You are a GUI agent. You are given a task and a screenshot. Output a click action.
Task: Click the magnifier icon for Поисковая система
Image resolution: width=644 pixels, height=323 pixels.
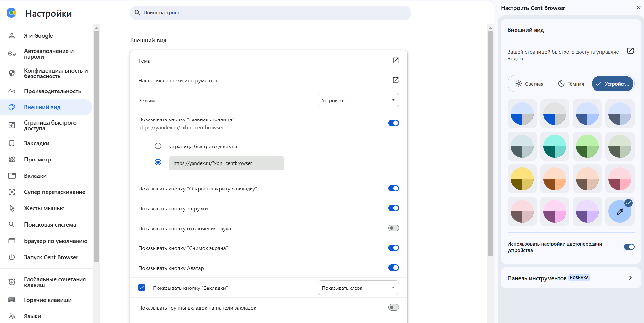(12, 225)
